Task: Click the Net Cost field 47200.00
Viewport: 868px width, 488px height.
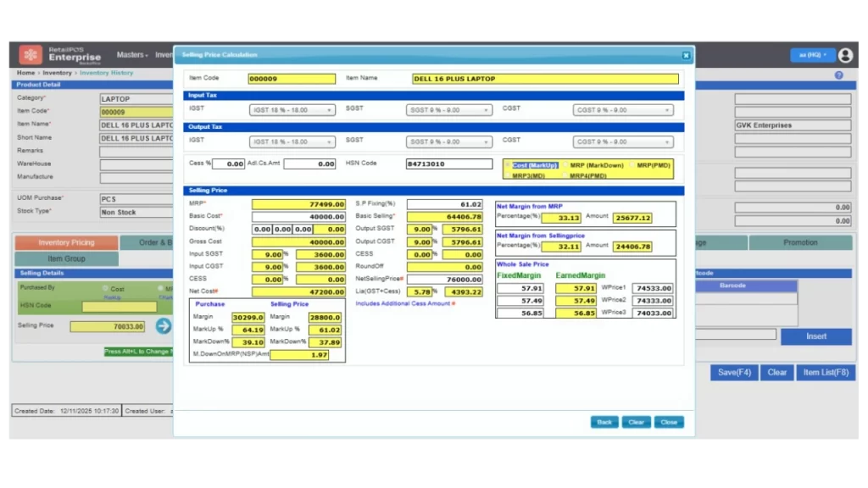Action: [298, 291]
